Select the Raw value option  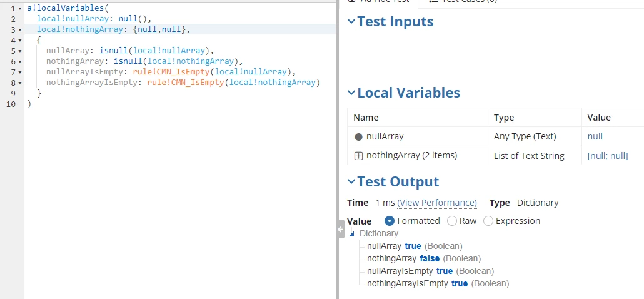pyautogui.click(x=452, y=221)
